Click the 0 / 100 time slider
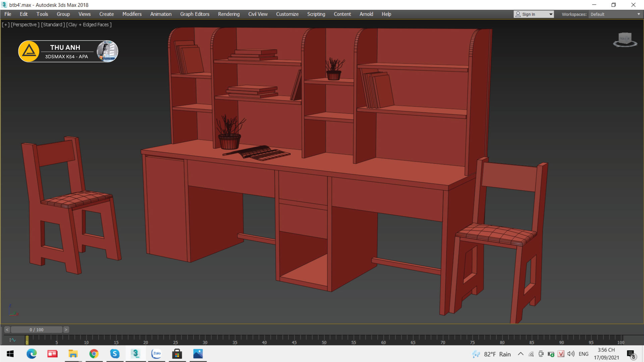The width and height of the screenshot is (644, 362). click(36, 330)
